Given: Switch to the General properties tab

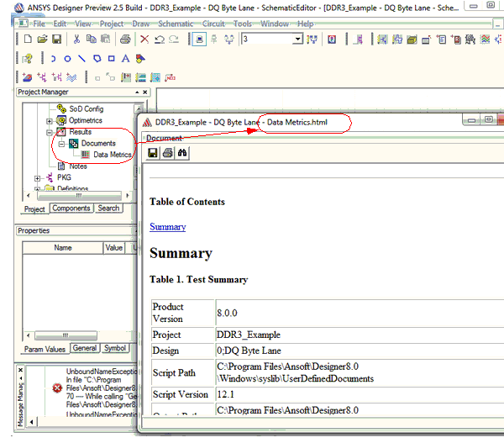Looking at the screenshot, I should 84,348.
